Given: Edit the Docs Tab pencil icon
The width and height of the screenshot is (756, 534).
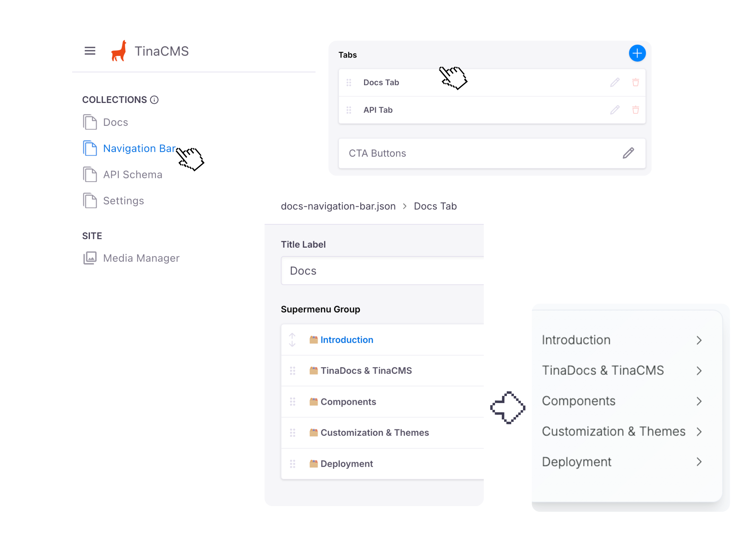Looking at the screenshot, I should pyautogui.click(x=615, y=82).
